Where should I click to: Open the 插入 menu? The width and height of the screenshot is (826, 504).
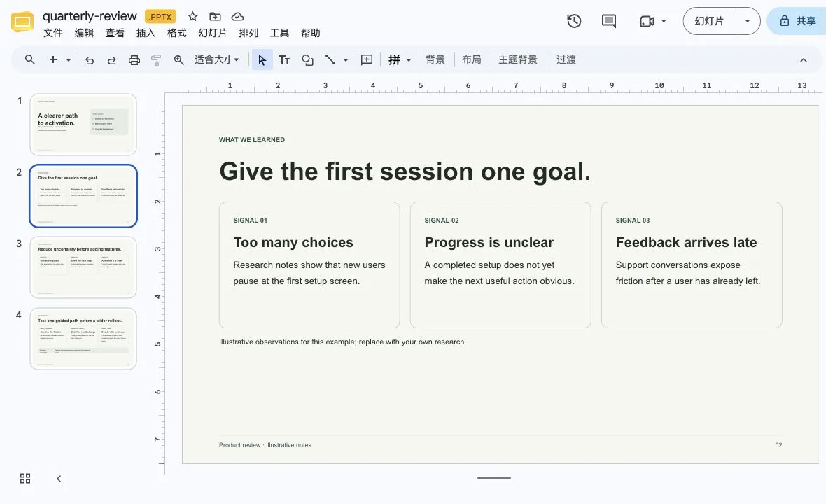pyautogui.click(x=146, y=33)
